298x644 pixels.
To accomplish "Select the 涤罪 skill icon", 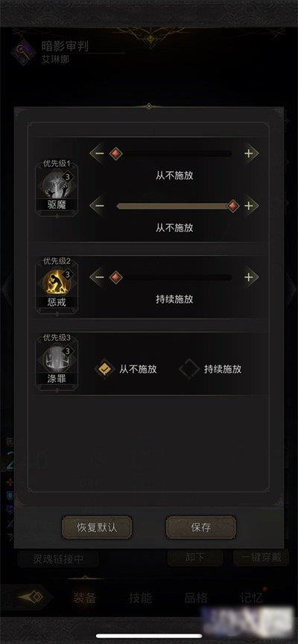I will coord(57,359).
